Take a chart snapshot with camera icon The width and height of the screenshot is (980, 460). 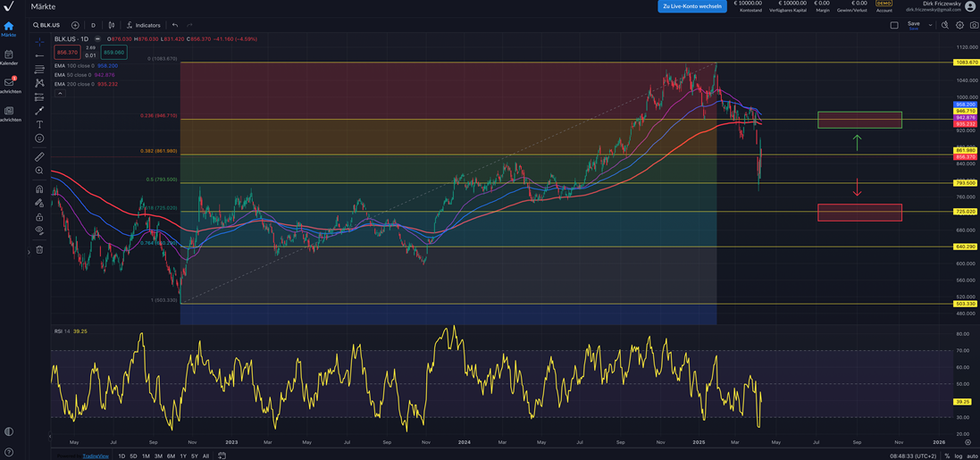click(974, 25)
